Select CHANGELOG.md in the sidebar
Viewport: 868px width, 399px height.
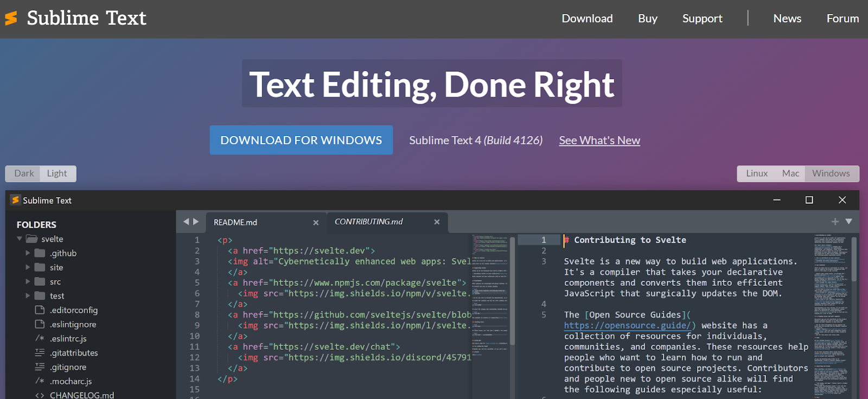pyautogui.click(x=82, y=395)
